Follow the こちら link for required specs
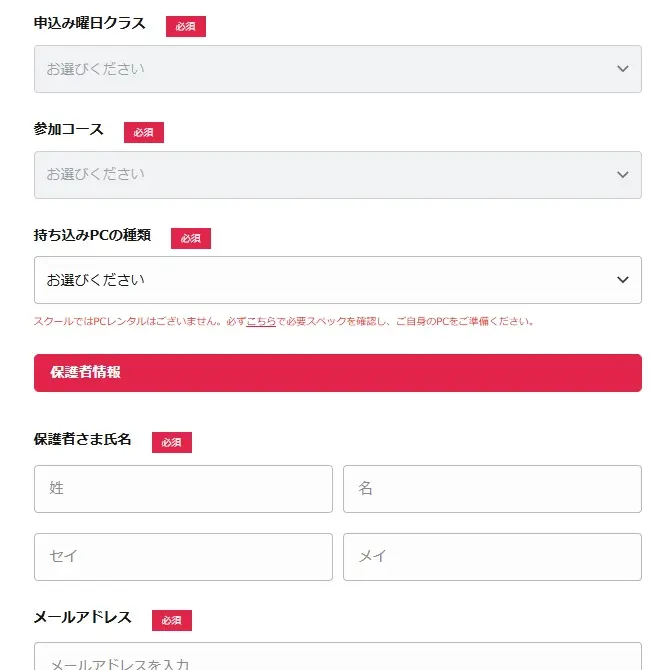The image size is (667, 670). click(261, 322)
